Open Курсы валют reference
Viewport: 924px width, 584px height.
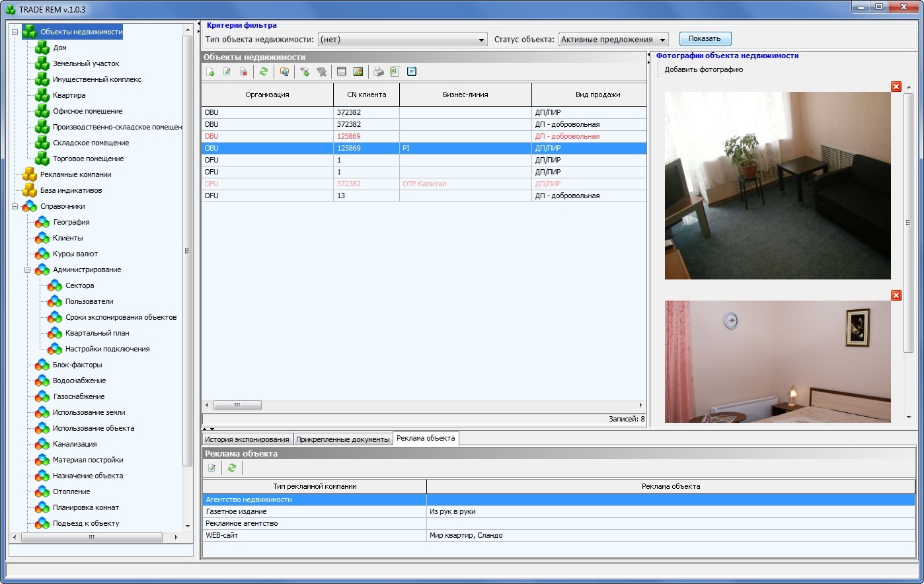pos(75,254)
